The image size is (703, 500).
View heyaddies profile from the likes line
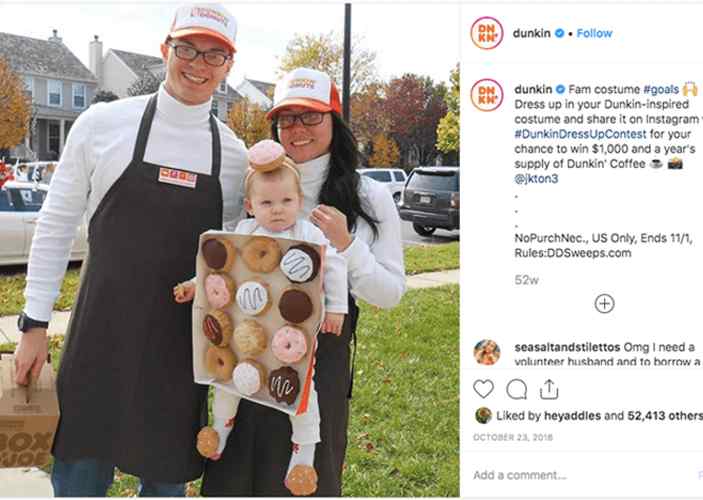tap(572, 416)
